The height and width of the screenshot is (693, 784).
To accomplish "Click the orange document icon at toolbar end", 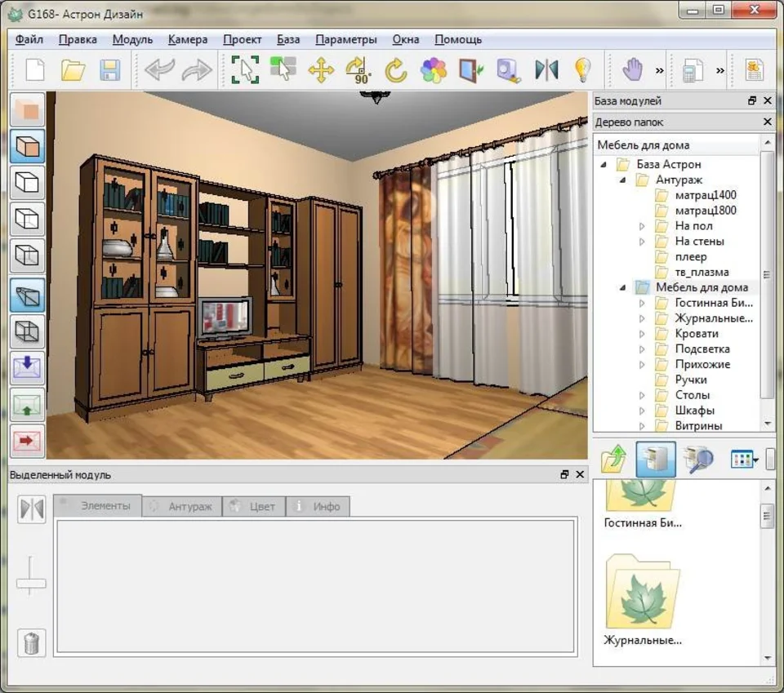I will point(754,70).
